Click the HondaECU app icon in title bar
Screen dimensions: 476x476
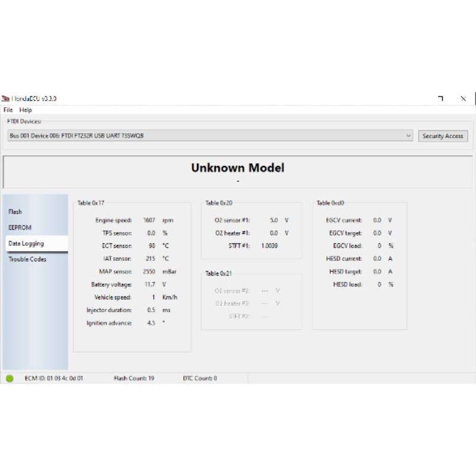(x=5, y=98)
